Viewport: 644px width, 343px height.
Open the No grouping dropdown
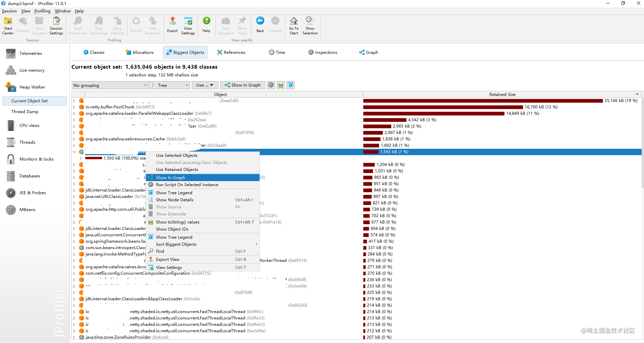tap(110, 85)
